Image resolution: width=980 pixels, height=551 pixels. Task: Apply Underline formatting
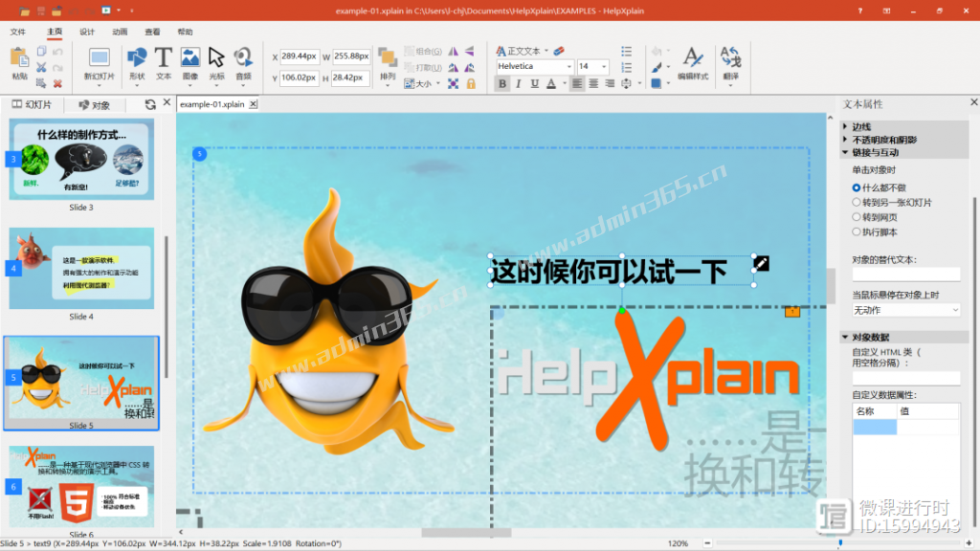534,84
